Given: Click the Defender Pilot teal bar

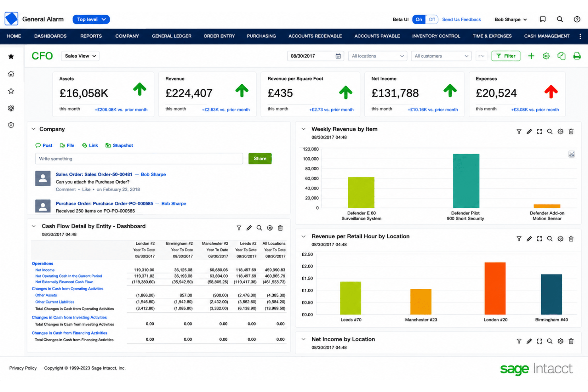Looking at the screenshot, I should point(466,181).
